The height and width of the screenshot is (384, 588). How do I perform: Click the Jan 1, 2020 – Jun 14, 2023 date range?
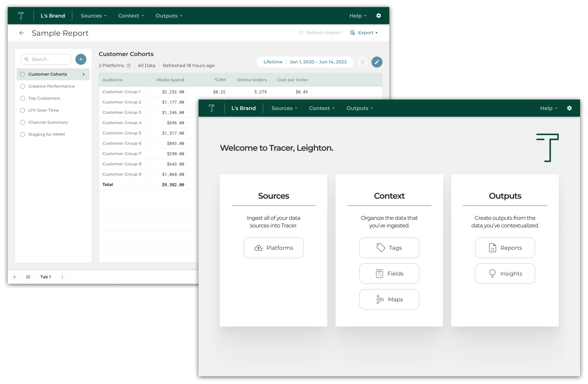coord(318,62)
